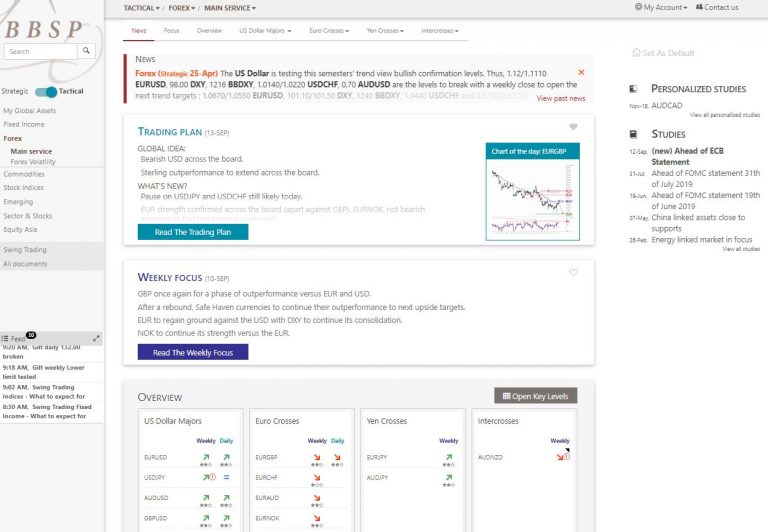768x532 pixels.
Task: Click USDJPY daily neutral equals sign
Action: (226, 477)
